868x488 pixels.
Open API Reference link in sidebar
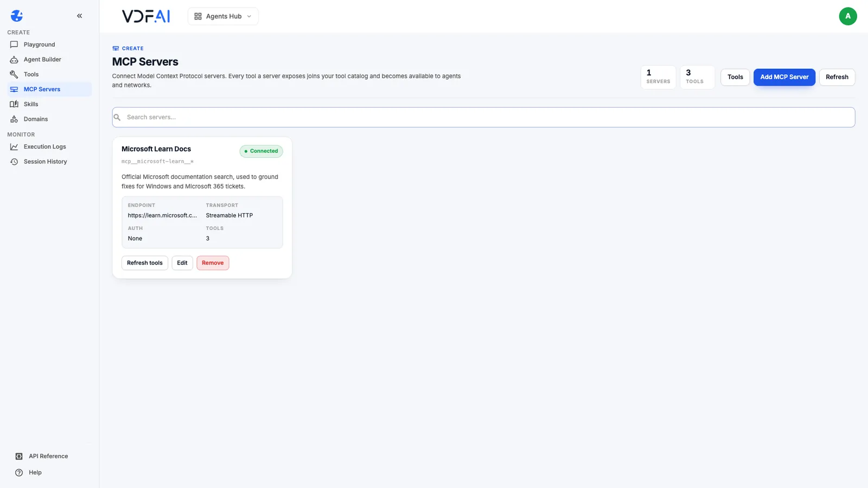tap(49, 457)
